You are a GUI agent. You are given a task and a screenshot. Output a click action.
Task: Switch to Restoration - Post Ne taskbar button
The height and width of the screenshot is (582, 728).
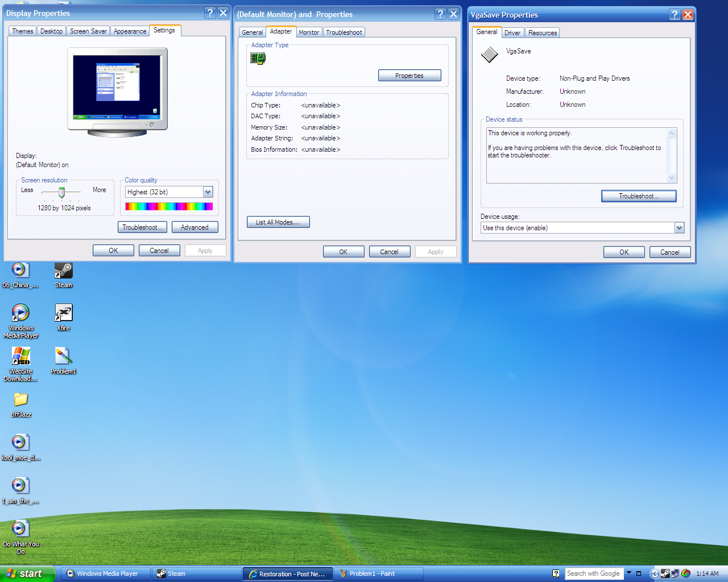pos(288,574)
